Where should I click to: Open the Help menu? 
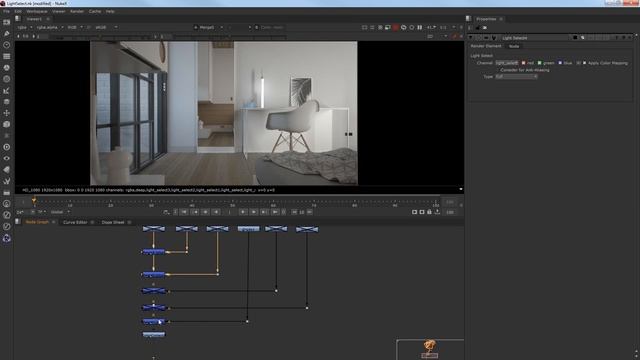(x=110, y=11)
